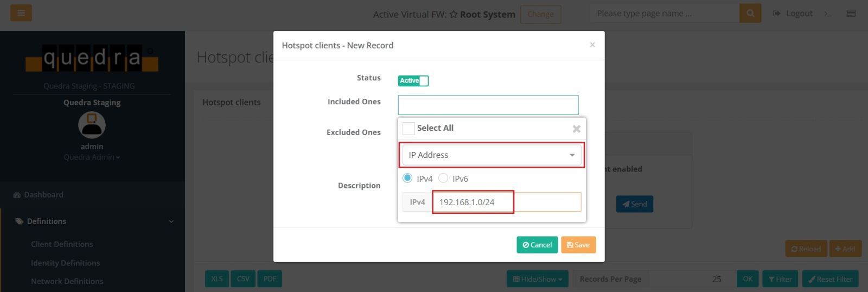The image size is (868, 292).
Task: Close the New Record dialog
Action: tap(592, 45)
